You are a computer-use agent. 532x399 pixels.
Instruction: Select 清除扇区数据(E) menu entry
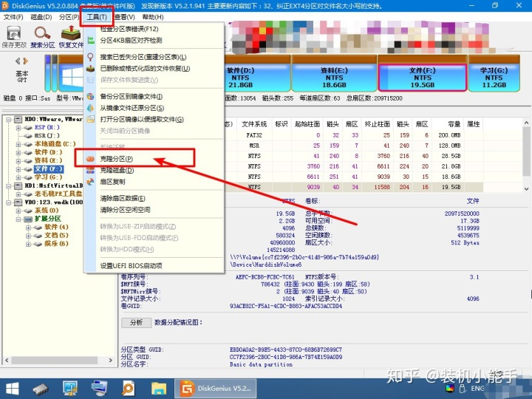[x=123, y=199]
